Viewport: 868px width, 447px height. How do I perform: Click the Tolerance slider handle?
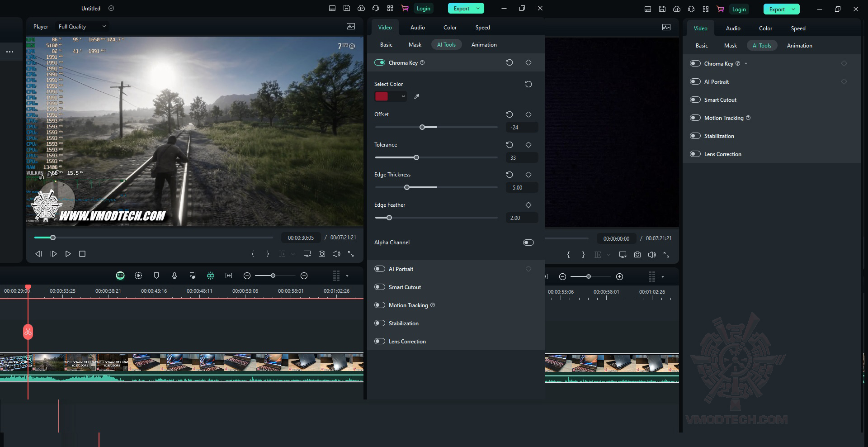pyautogui.click(x=416, y=157)
